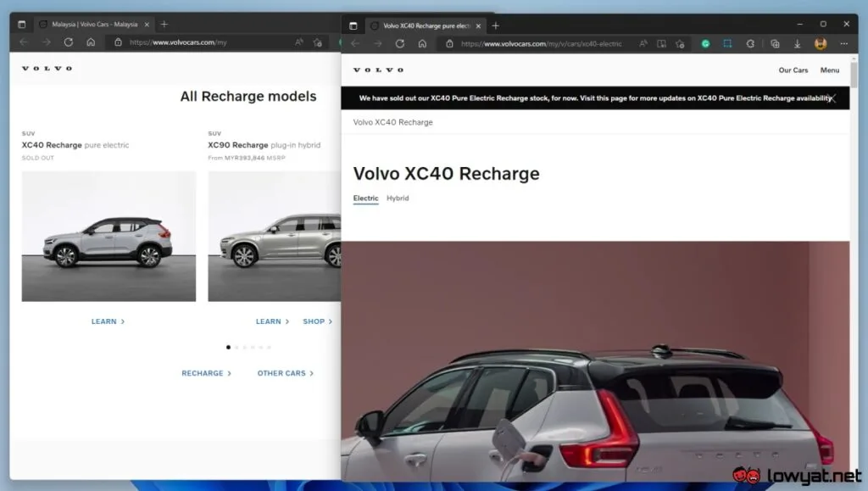Click home icon in left browser window
This screenshot has height=491, width=868.
coord(91,42)
